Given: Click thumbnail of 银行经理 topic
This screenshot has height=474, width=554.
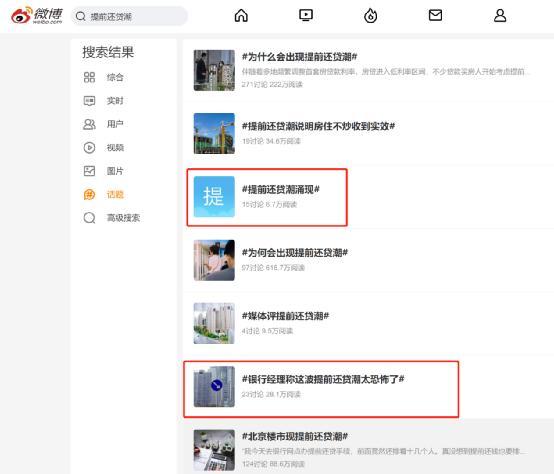Looking at the screenshot, I should 214,386.
